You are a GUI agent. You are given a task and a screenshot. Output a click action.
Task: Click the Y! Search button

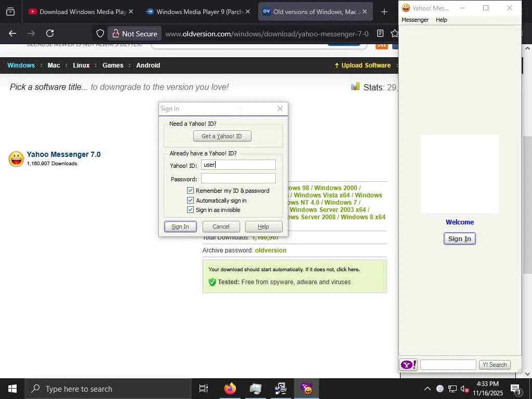[x=495, y=365]
